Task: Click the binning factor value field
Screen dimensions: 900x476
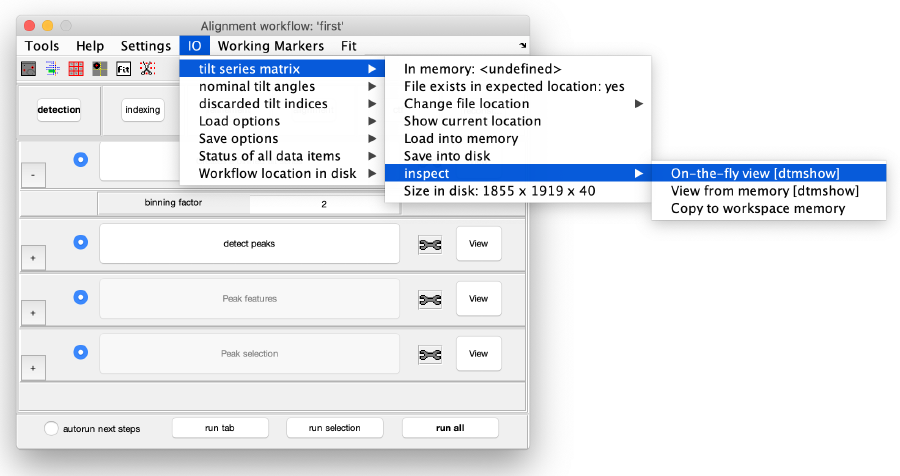Action: click(x=323, y=203)
